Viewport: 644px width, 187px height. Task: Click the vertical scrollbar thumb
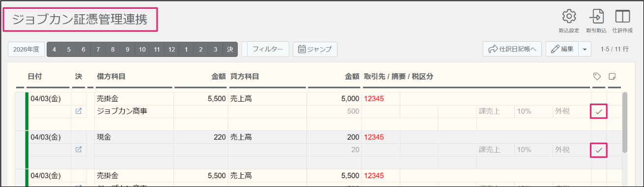(x=624, y=122)
